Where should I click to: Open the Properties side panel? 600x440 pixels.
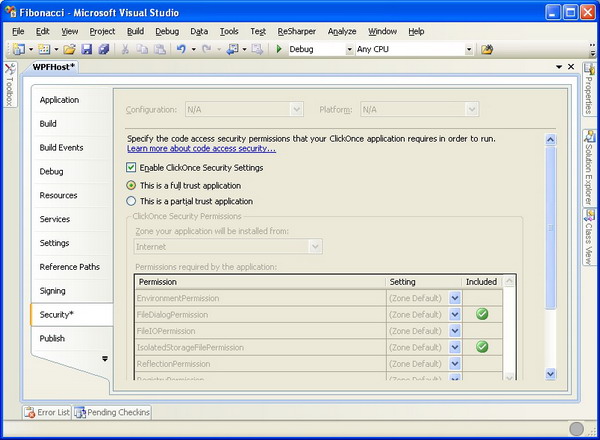tap(589, 89)
